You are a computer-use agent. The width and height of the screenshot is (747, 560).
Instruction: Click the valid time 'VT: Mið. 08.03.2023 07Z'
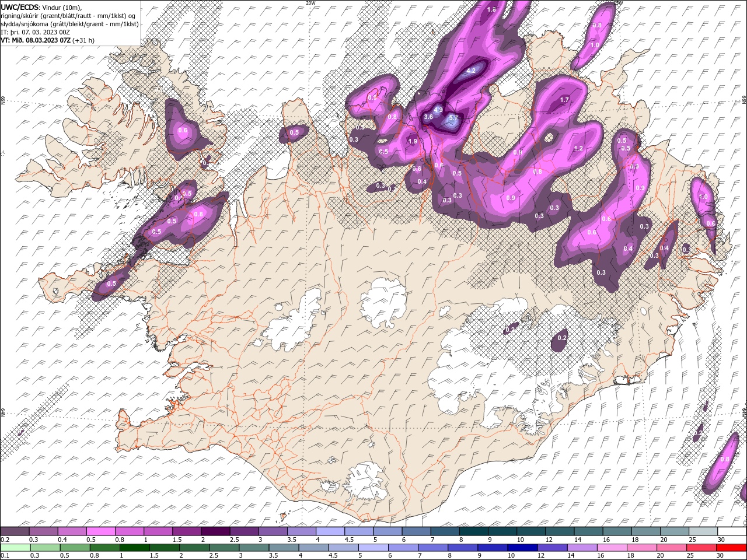point(36,40)
